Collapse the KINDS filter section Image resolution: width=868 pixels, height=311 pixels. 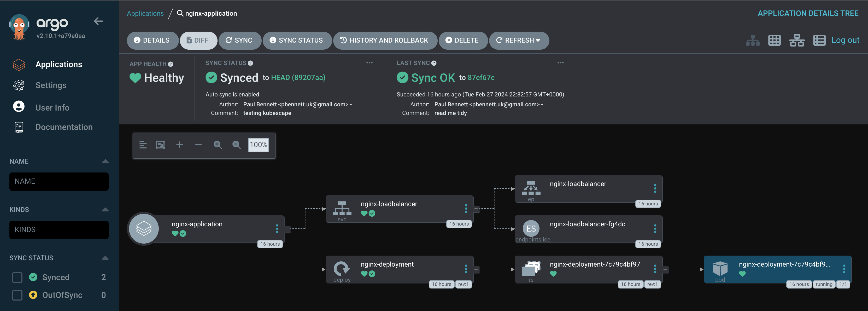pos(105,210)
